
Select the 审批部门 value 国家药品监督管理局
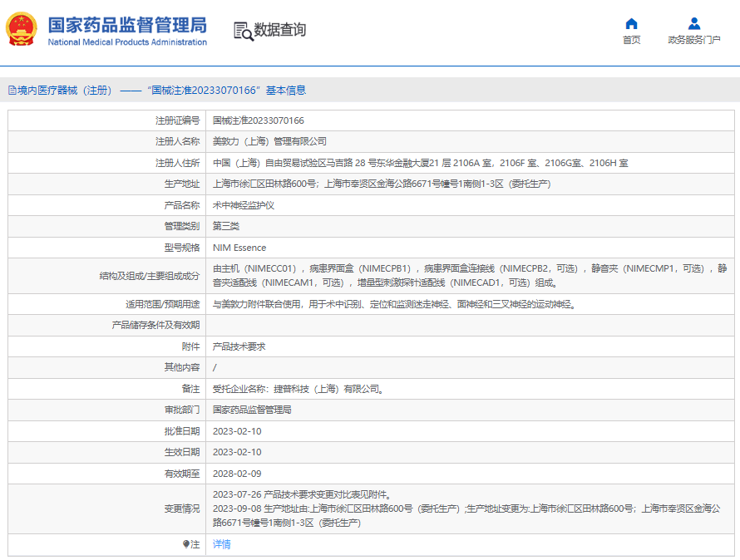[x=252, y=410]
